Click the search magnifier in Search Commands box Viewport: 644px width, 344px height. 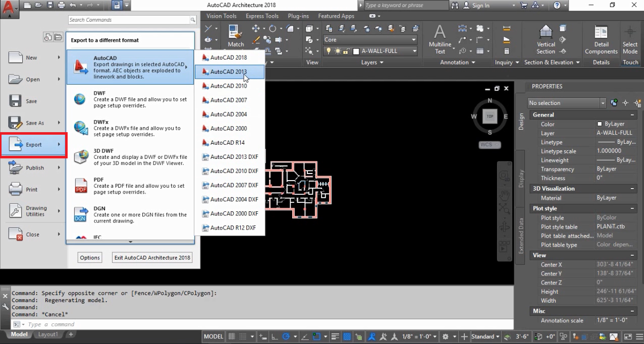tap(192, 20)
